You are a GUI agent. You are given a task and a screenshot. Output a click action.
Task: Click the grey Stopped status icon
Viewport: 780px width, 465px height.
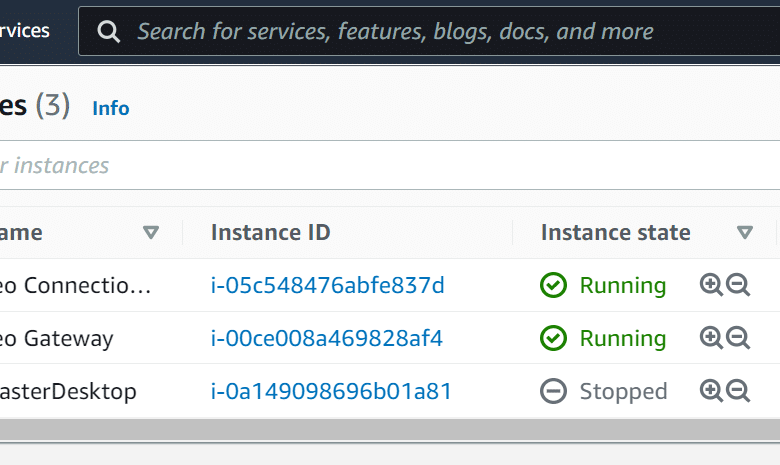pyautogui.click(x=553, y=391)
